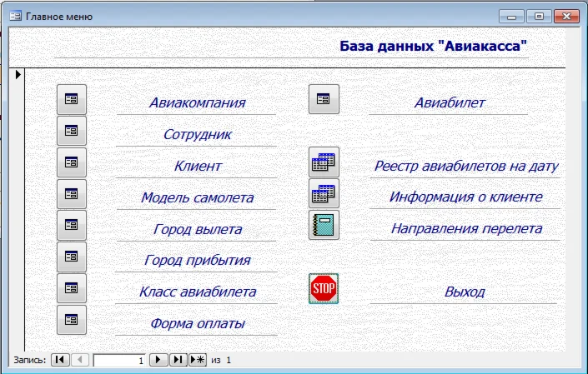Viewport: 588px width, 374px height.
Task: Click the record selector arrow
Action: (x=18, y=74)
